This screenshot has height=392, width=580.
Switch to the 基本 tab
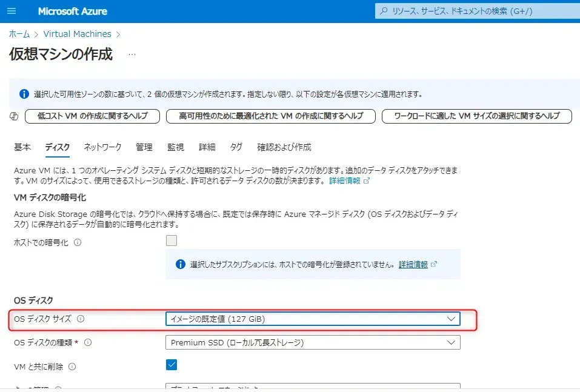click(x=22, y=147)
